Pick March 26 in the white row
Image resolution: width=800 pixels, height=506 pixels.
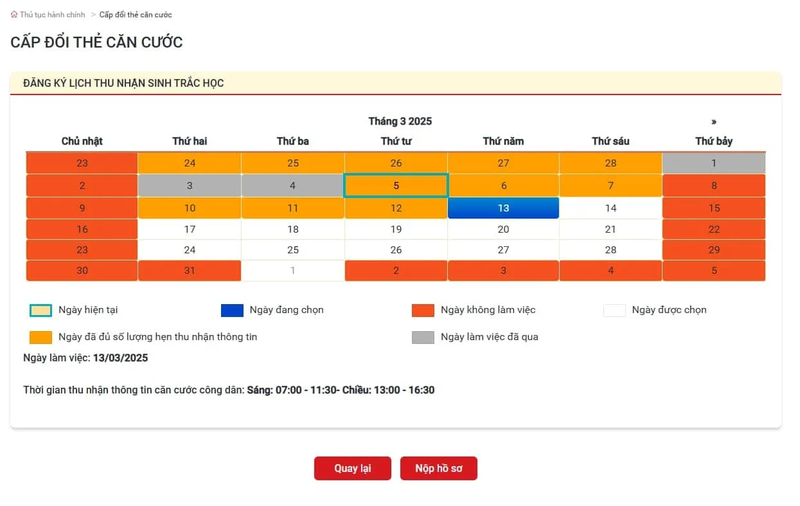click(396, 250)
